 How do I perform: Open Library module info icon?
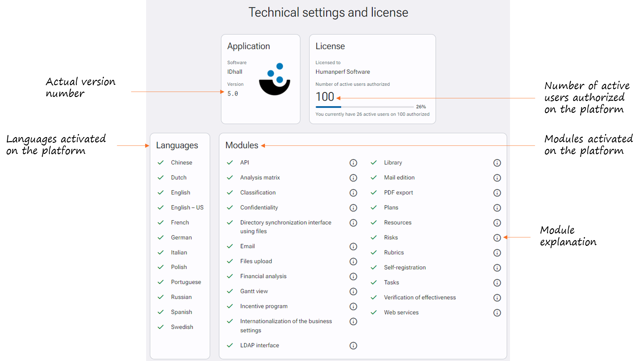pyautogui.click(x=497, y=163)
